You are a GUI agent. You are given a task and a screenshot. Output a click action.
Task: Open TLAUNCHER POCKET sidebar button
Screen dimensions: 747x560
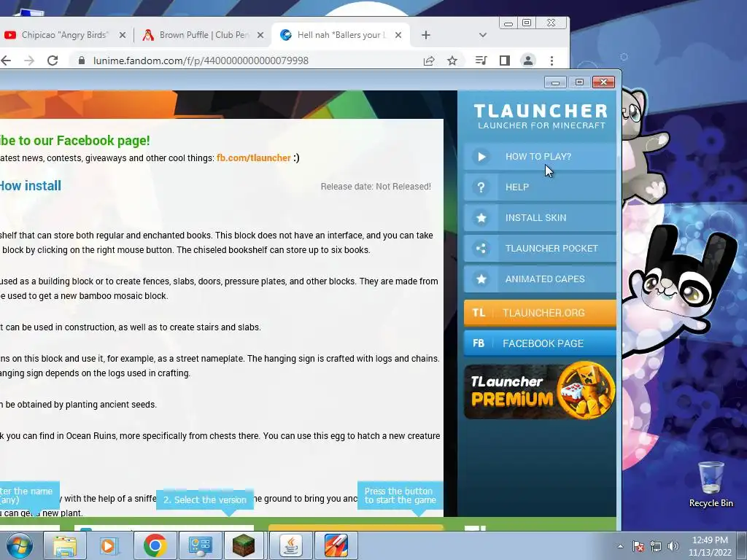[x=540, y=248]
